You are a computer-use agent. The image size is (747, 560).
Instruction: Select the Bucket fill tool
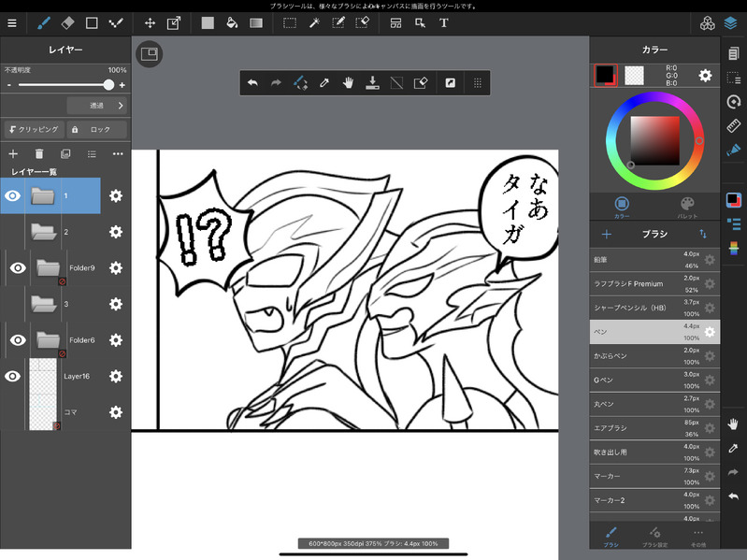click(x=232, y=22)
